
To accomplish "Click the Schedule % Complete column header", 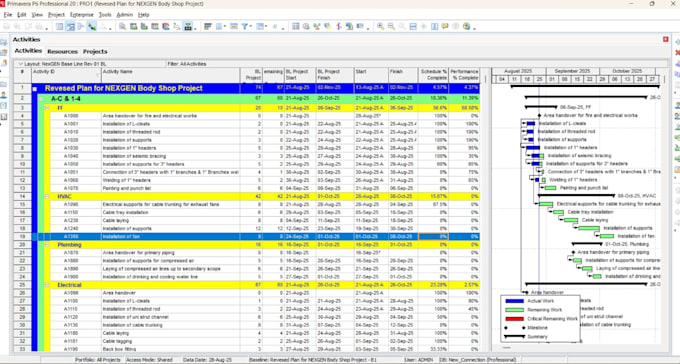I will pyautogui.click(x=433, y=75).
